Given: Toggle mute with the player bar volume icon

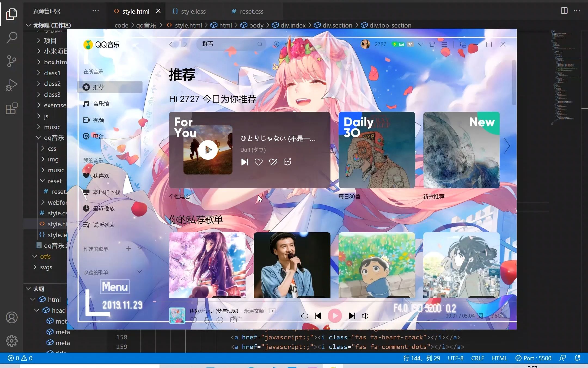Looking at the screenshot, I should pos(365,316).
